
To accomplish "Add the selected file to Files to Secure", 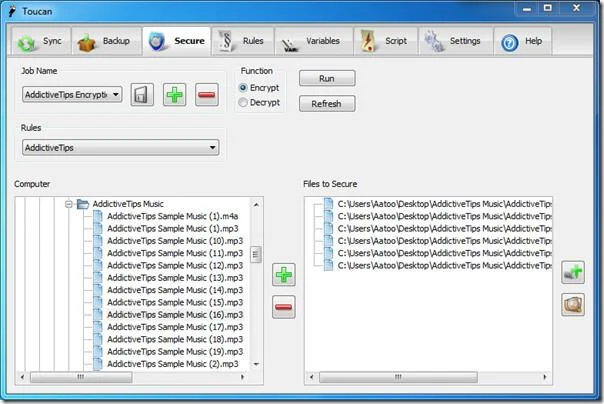I will [284, 275].
